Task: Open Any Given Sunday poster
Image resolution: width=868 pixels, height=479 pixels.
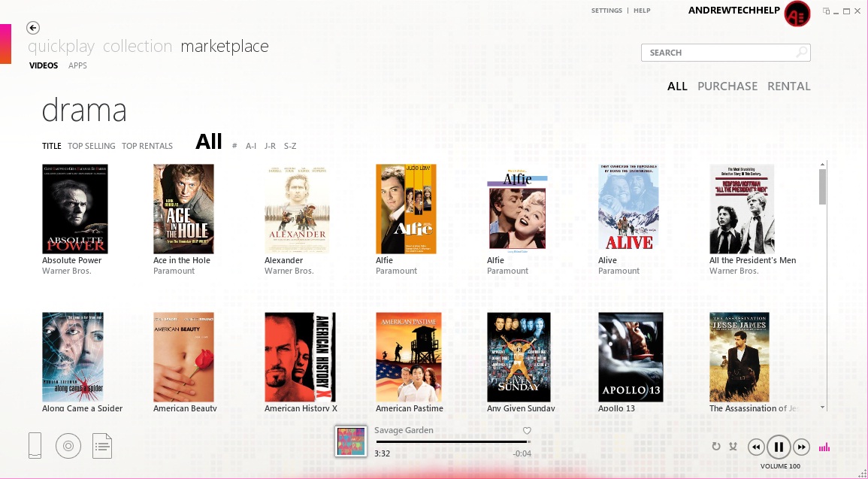Action: click(x=519, y=357)
